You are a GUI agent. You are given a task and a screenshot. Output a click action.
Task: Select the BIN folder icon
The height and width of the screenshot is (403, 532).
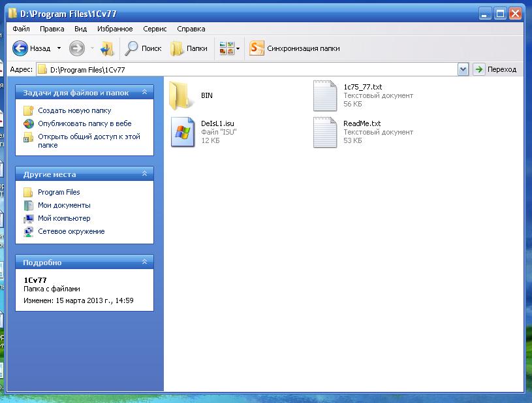[x=181, y=95]
